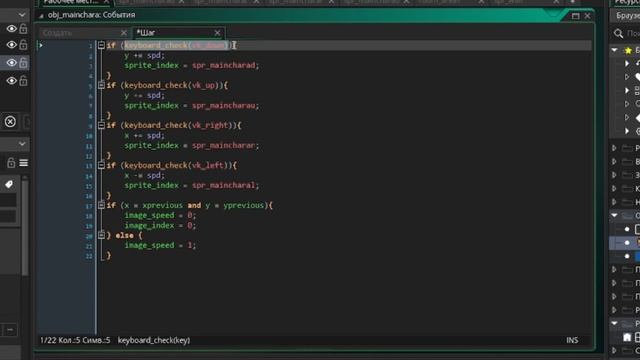
Task: Click the lock icon next to the hamburger menu
Action: click(11, 162)
